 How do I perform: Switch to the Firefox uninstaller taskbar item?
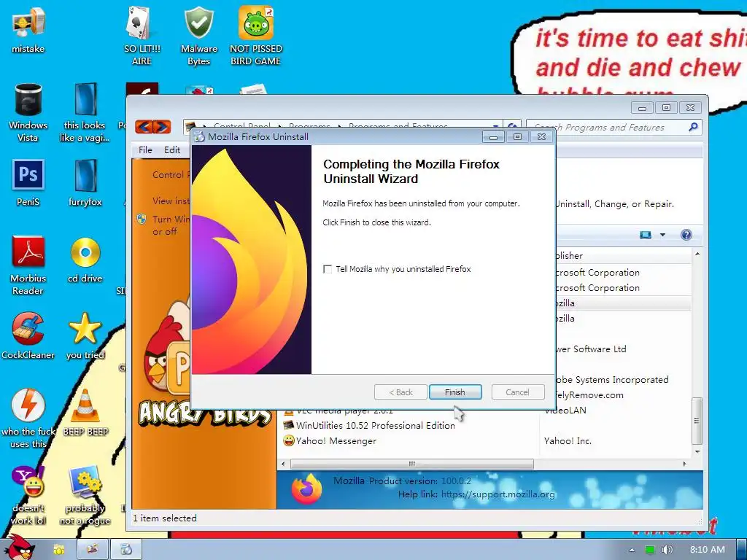pos(126,549)
